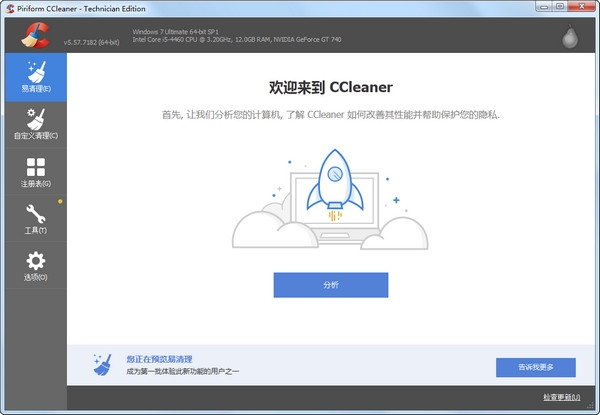Open the Registry (注册表) section
The width and height of the screenshot is (600, 415).
(36, 172)
